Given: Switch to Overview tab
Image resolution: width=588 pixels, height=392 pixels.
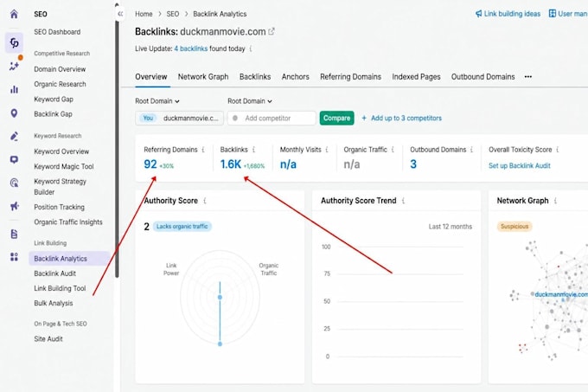Looking at the screenshot, I should (151, 76).
